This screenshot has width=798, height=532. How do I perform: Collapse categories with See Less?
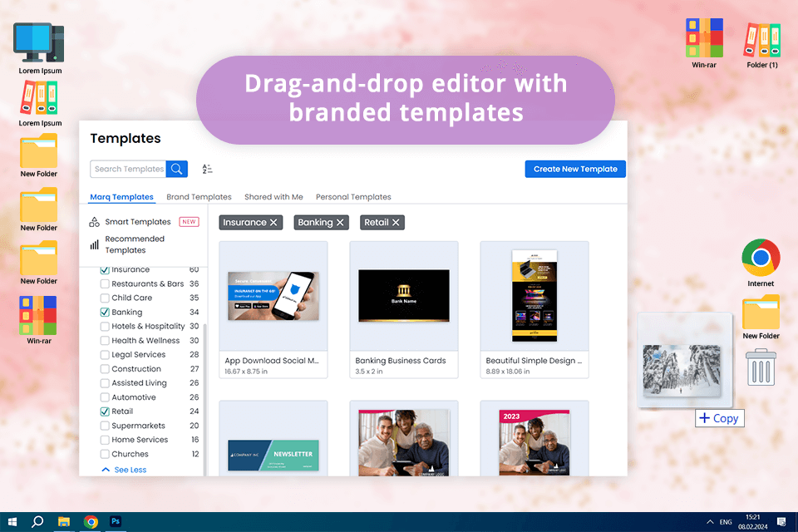pyautogui.click(x=124, y=470)
